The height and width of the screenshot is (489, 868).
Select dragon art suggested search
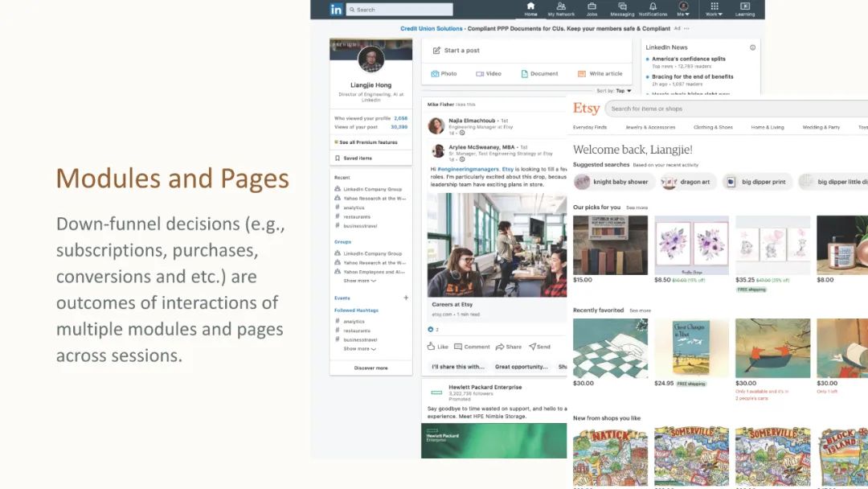688,182
